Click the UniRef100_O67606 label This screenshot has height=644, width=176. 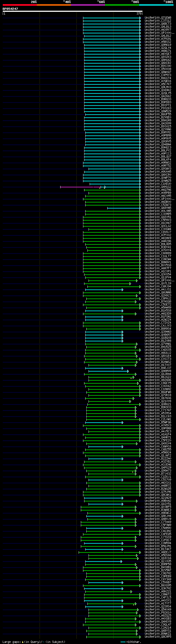click(158, 398)
